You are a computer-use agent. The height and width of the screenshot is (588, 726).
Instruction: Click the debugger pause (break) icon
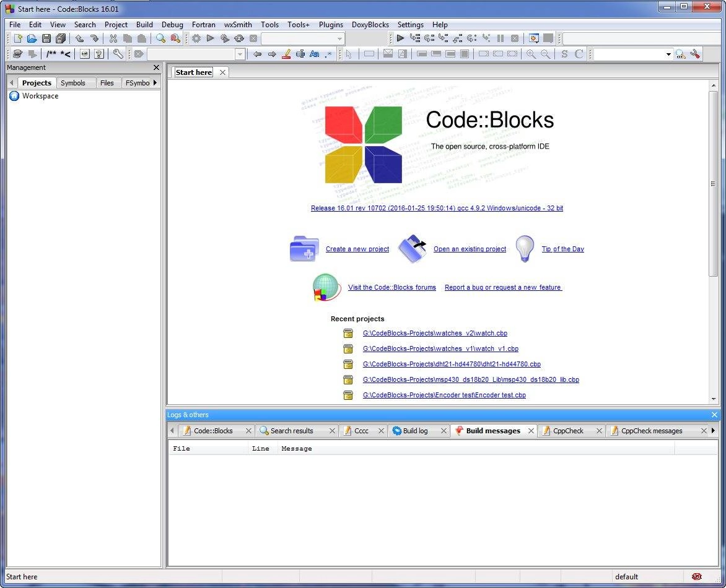point(501,38)
